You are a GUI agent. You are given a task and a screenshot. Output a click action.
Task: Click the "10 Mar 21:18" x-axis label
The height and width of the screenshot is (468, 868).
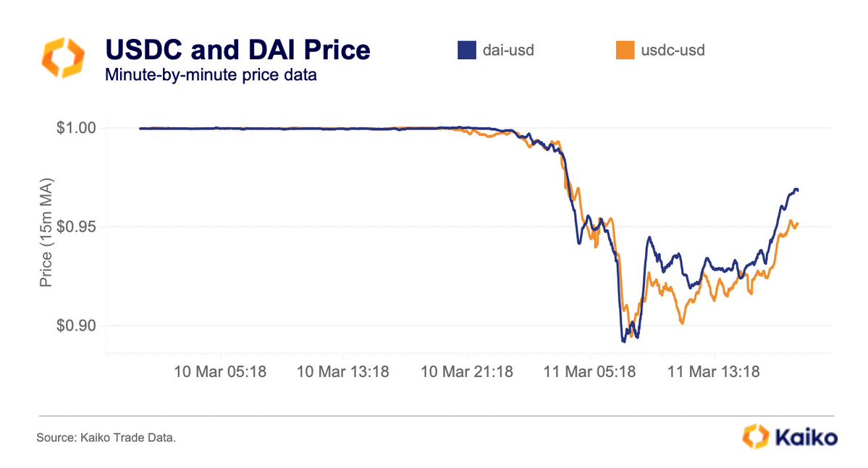tap(467, 373)
